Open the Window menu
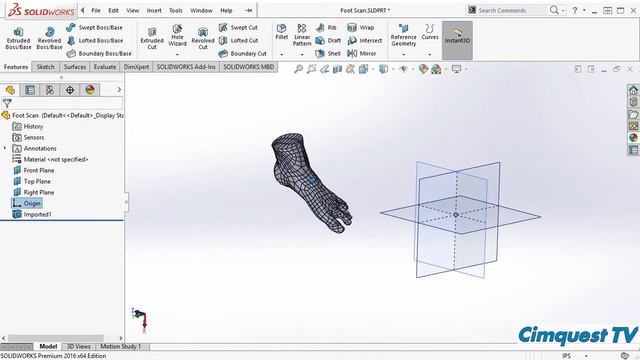The width and height of the screenshot is (640, 360). click(x=202, y=11)
